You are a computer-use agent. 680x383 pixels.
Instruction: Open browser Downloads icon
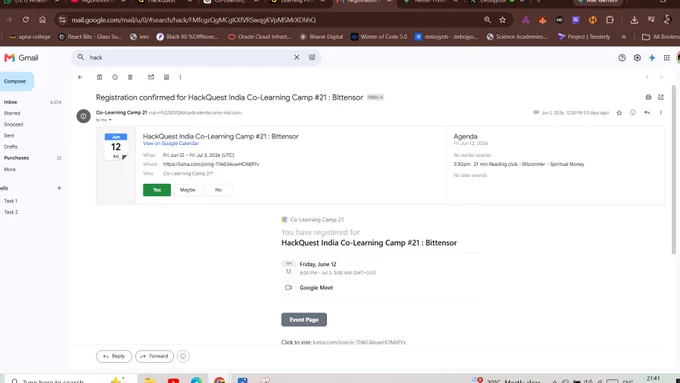634,20
